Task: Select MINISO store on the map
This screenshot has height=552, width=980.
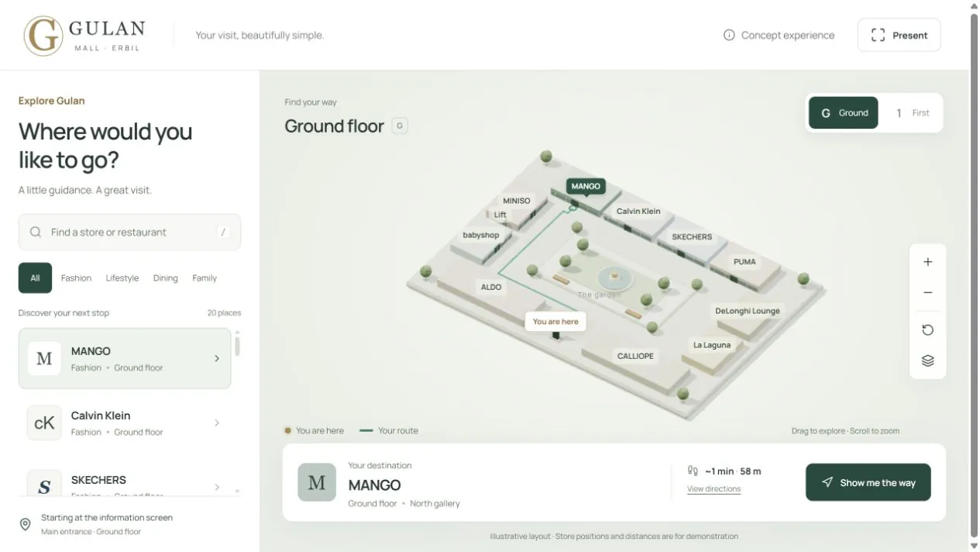Action: (x=517, y=201)
